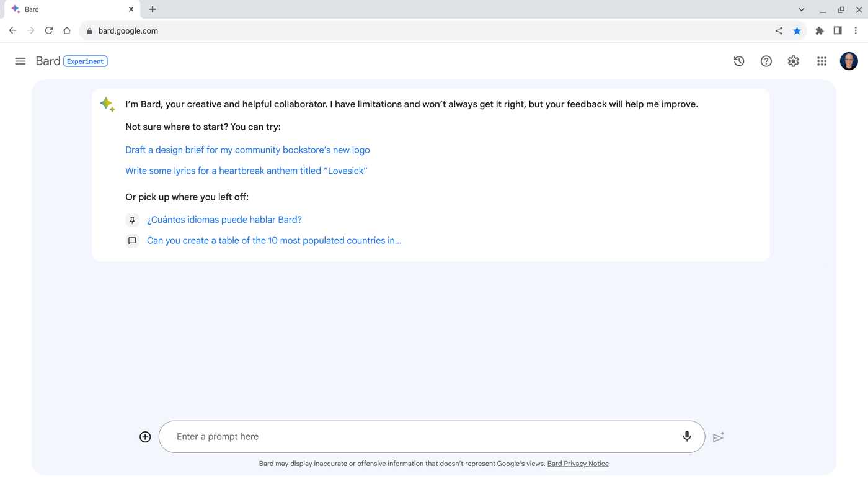
Task: Activate microphone for voice input
Action: (x=686, y=436)
